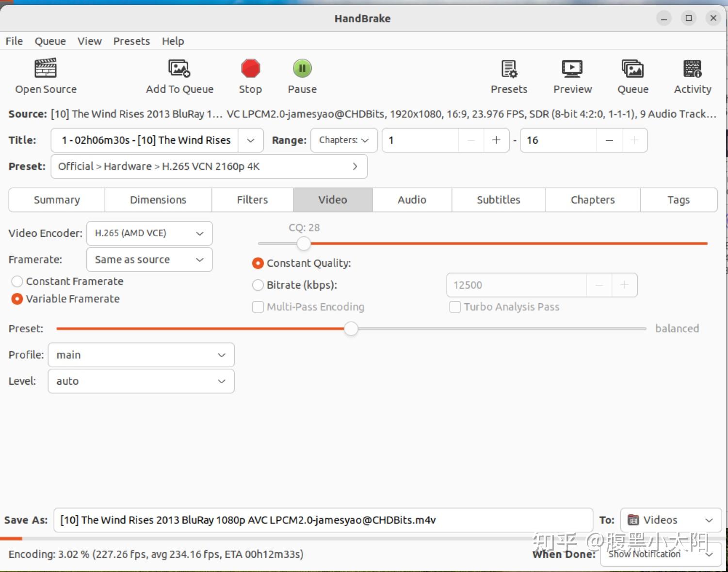Open the Level dropdown

[140, 381]
